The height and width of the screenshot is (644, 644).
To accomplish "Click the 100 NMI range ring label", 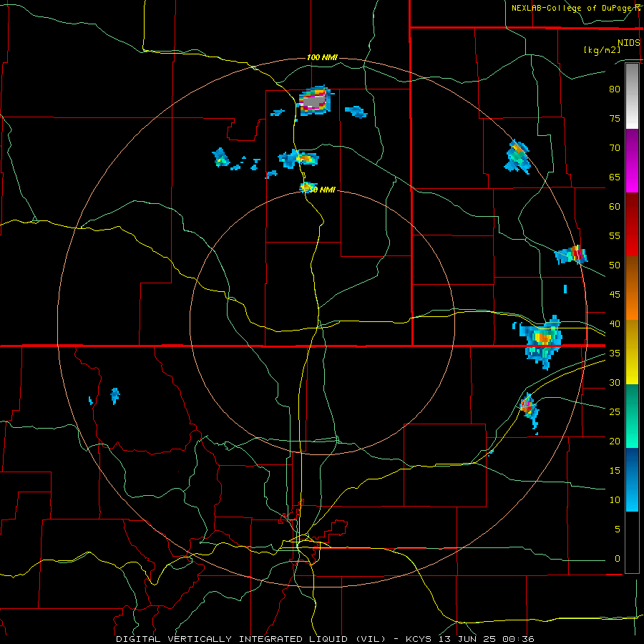I will coord(322,57).
